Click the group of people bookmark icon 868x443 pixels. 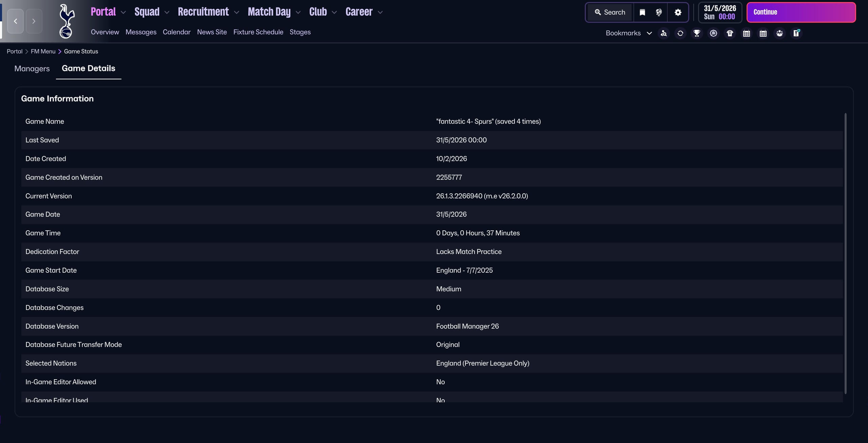pyautogui.click(x=779, y=33)
